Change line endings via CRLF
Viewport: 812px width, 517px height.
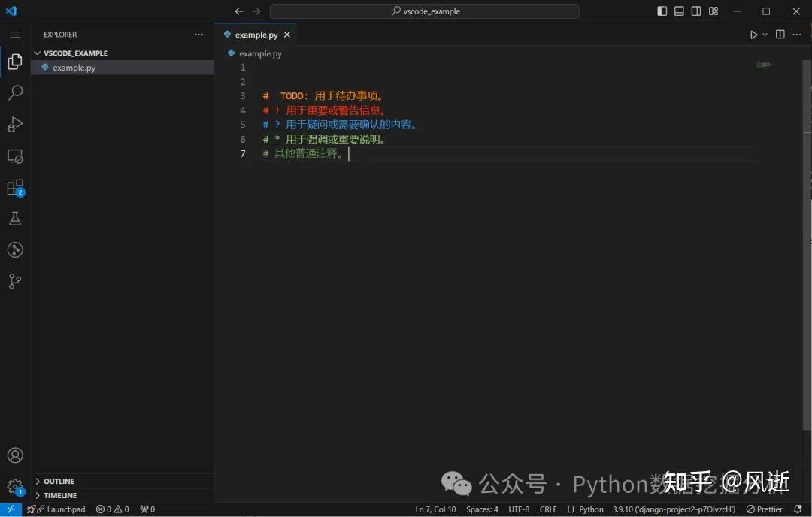[548, 509]
